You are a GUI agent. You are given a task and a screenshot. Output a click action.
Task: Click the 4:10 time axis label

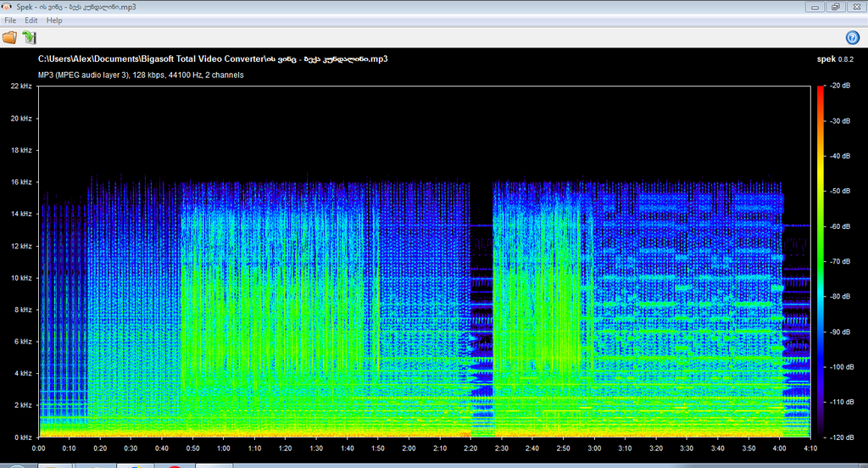(810, 448)
